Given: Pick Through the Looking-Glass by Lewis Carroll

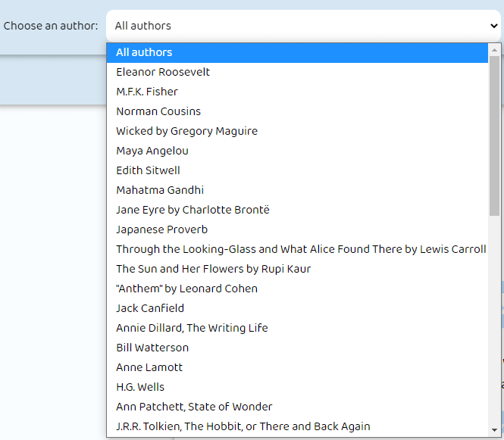Looking at the screenshot, I should click(x=297, y=249).
